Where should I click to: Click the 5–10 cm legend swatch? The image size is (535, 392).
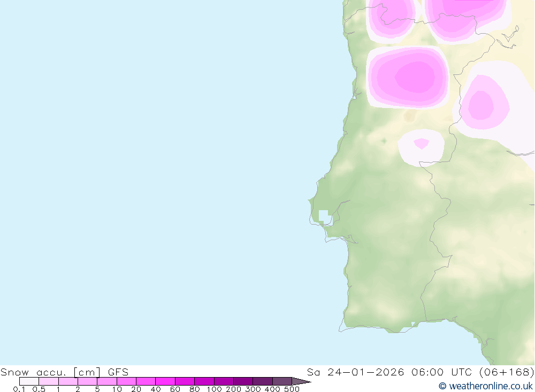point(107,381)
